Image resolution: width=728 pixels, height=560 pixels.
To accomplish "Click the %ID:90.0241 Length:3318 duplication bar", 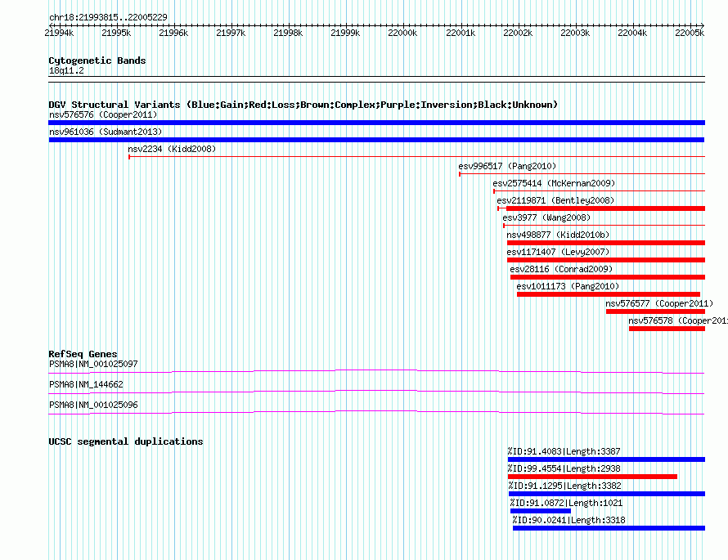I will coord(609,528).
